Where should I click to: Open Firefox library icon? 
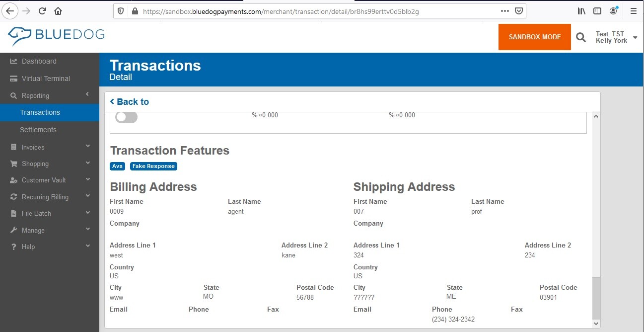(x=581, y=11)
